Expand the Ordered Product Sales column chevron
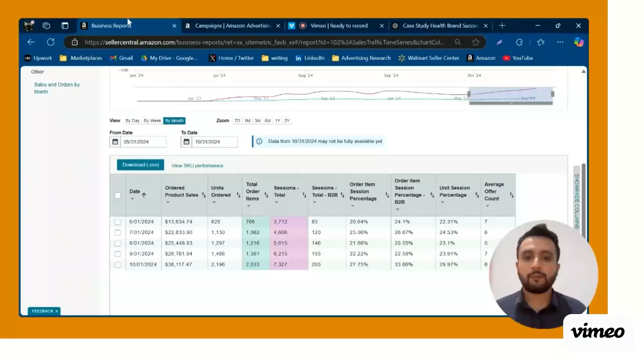Image resolution: width=644 pixels, height=362 pixels. pyautogui.click(x=168, y=202)
